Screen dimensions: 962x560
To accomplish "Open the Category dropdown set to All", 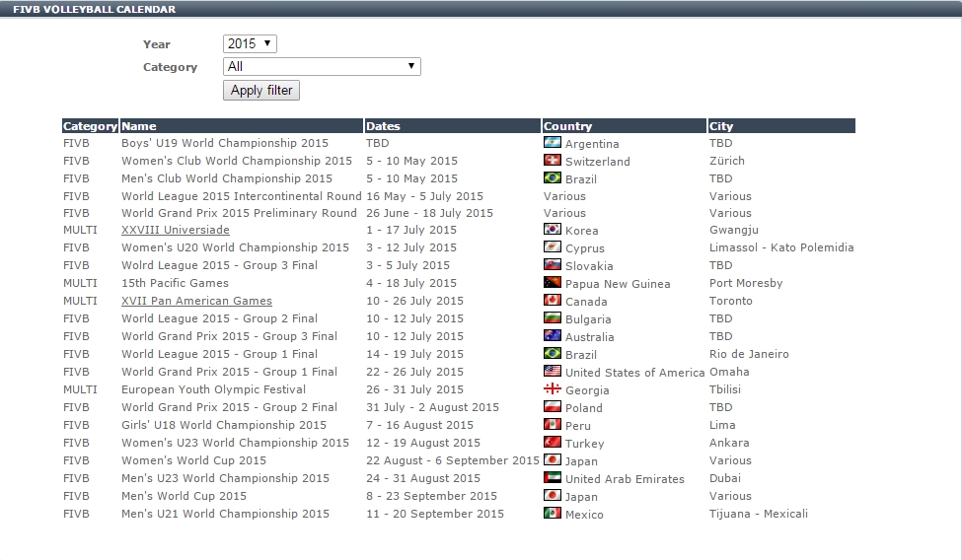I will [322, 66].
